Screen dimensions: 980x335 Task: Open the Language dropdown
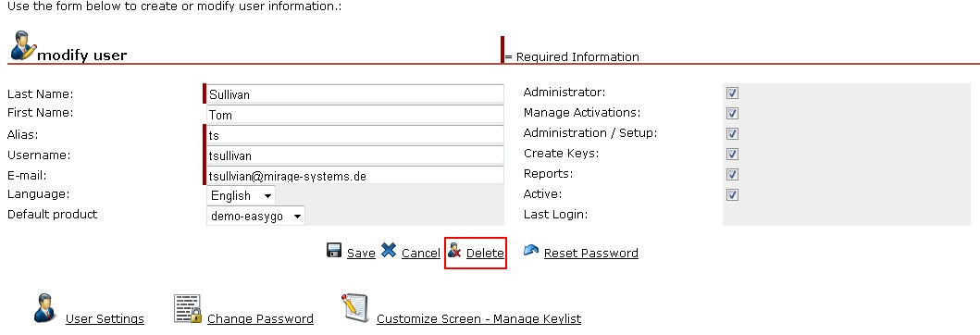[241, 195]
